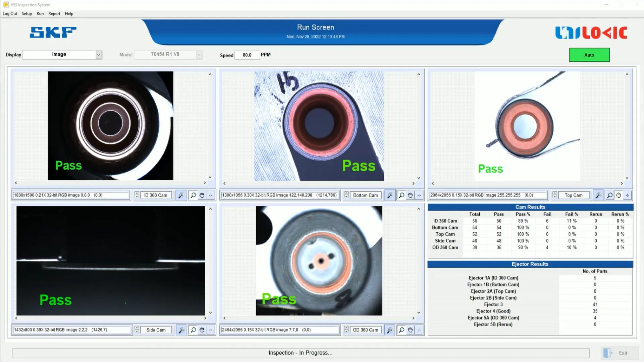Screen dimensions: 644x362
Task: Select crosshair pointer tool for Top Cam
Action: (627, 195)
